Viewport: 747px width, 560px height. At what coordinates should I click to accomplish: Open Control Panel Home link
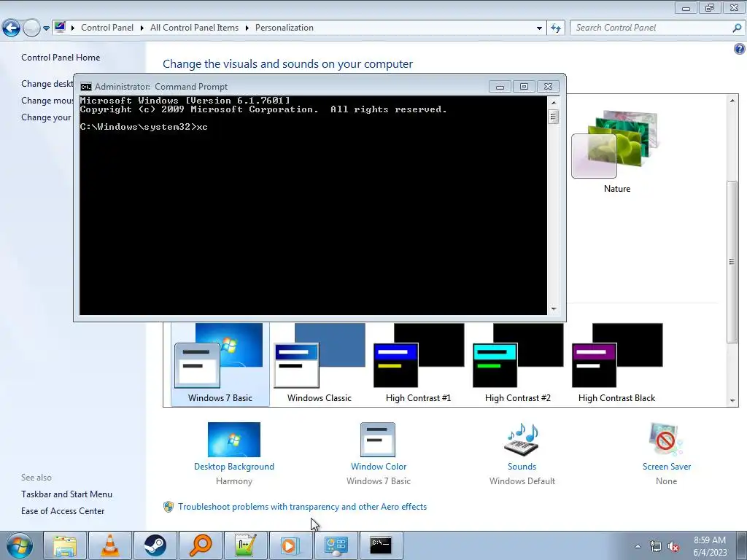(61, 57)
